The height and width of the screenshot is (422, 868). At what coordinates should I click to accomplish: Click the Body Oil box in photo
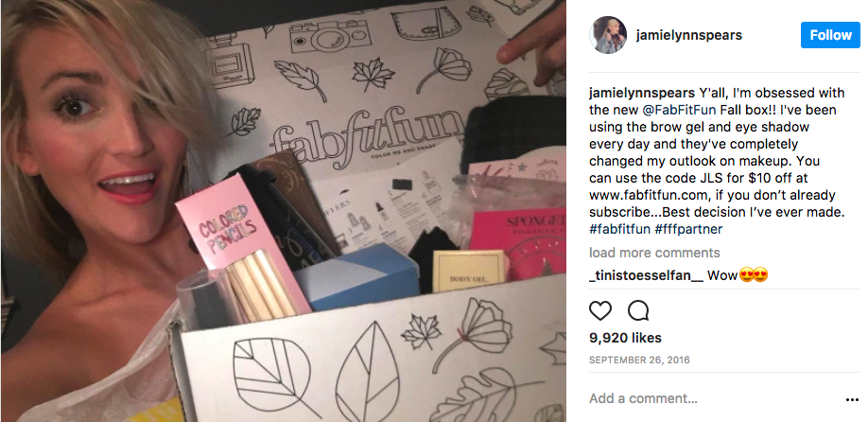coord(469,271)
